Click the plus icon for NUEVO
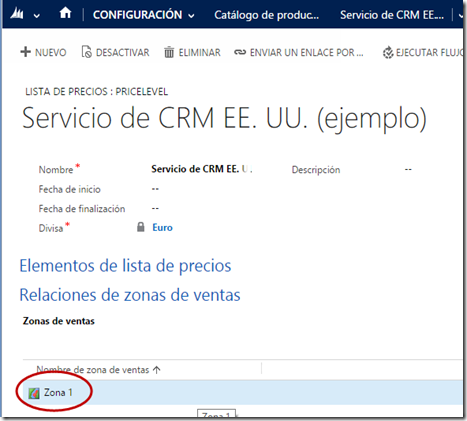467x421 pixels. tap(25, 52)
